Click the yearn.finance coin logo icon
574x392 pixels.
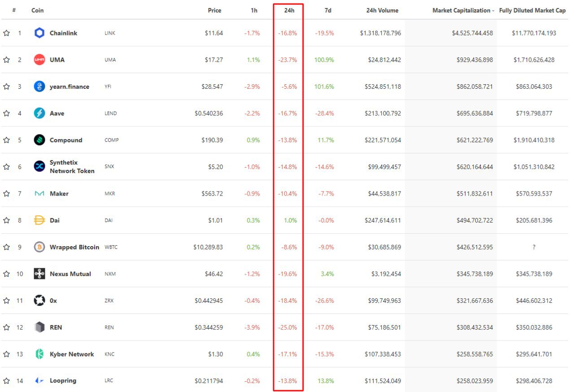point(39,87)
